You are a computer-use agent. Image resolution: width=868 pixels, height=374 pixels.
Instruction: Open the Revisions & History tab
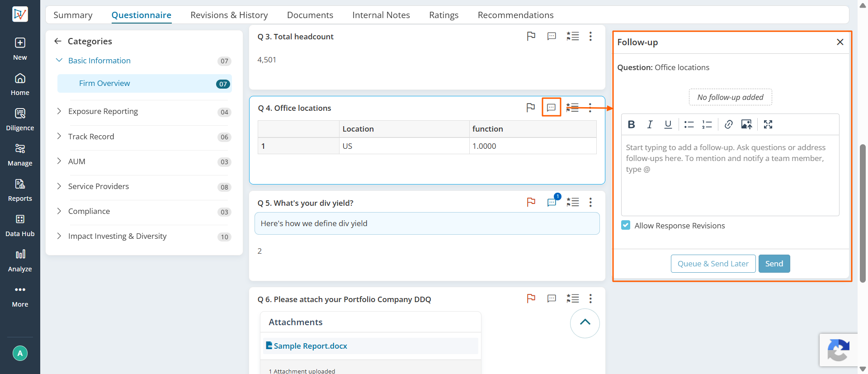tap(229, 15)
